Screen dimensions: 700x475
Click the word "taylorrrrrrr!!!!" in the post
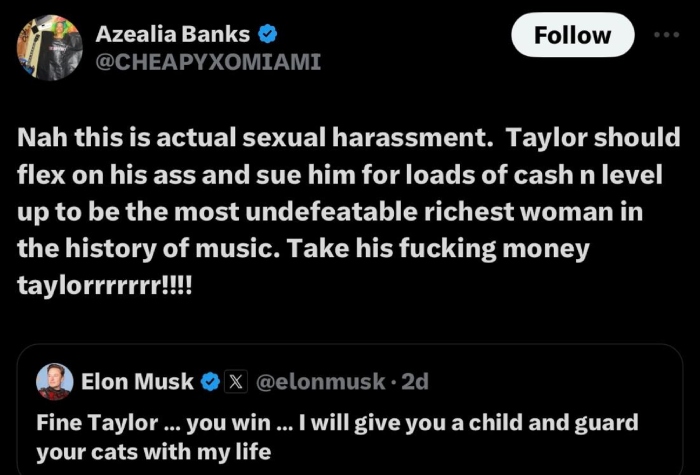click(x=107, y=283)
